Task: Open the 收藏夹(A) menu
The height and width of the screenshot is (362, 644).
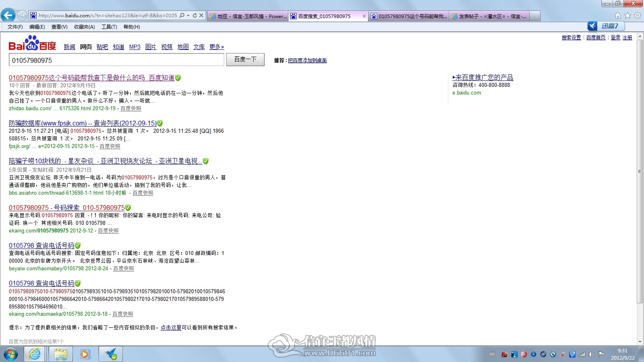Action: point(85,27)
